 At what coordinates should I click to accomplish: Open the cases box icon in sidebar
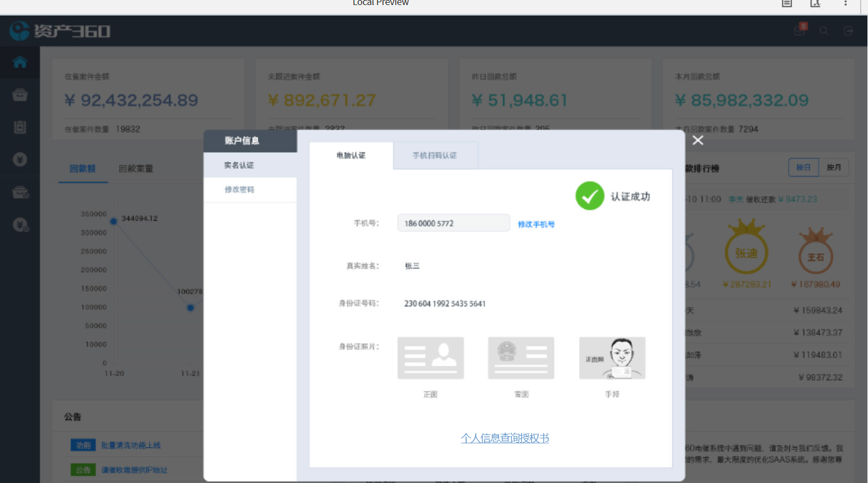point(20,94)
